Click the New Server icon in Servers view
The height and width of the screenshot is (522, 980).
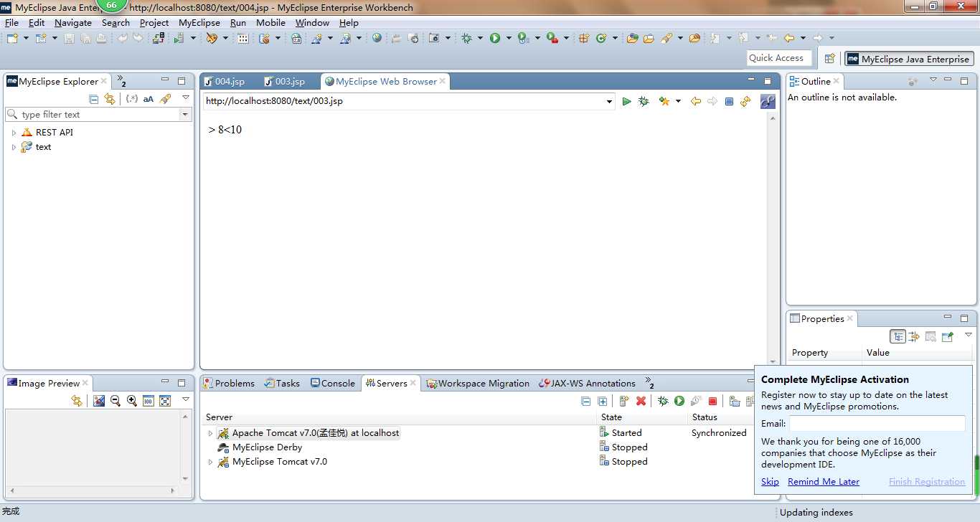click(x=624, y=402)
